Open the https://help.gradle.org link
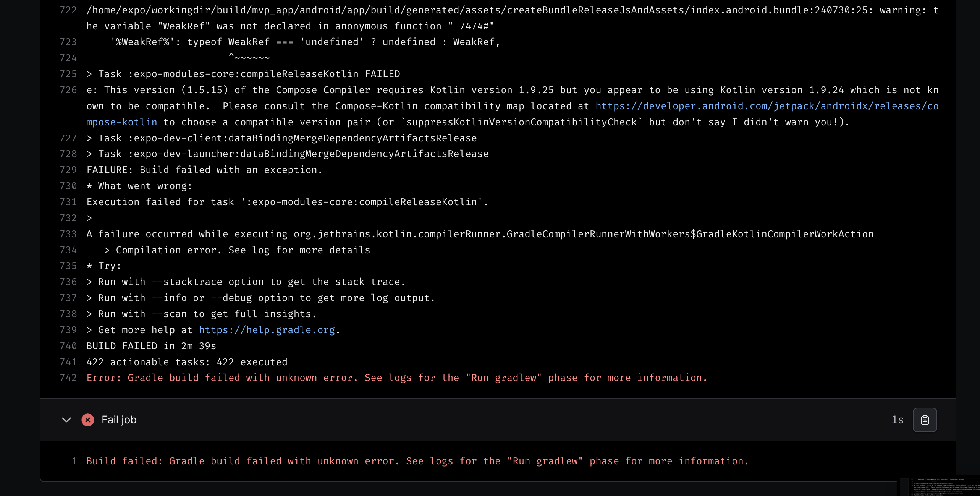The width and height of the screenshot is (980, 496). point(267,330)
